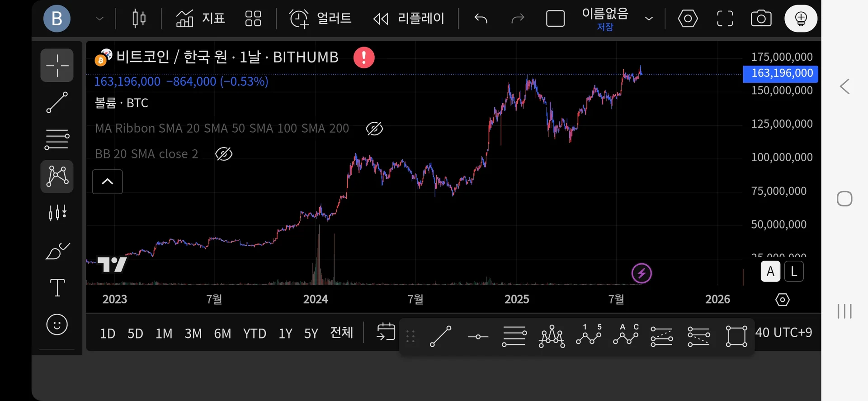Show the hidden BB 20 indicator

[x=224, y=154]
